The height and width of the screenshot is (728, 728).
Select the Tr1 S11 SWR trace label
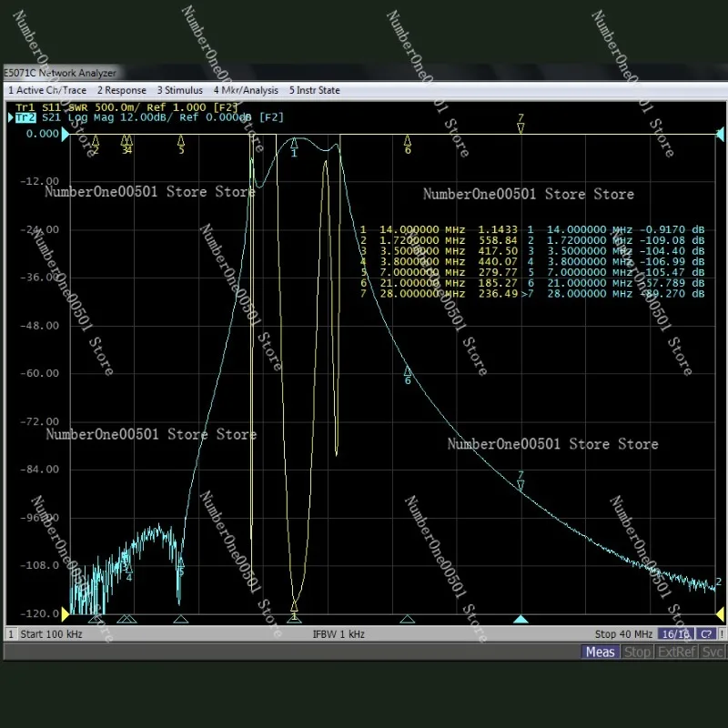(x=126, y=107)
